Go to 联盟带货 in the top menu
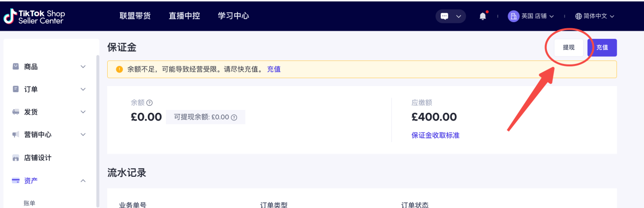This screenshot has height=208, width=644. 135,16
